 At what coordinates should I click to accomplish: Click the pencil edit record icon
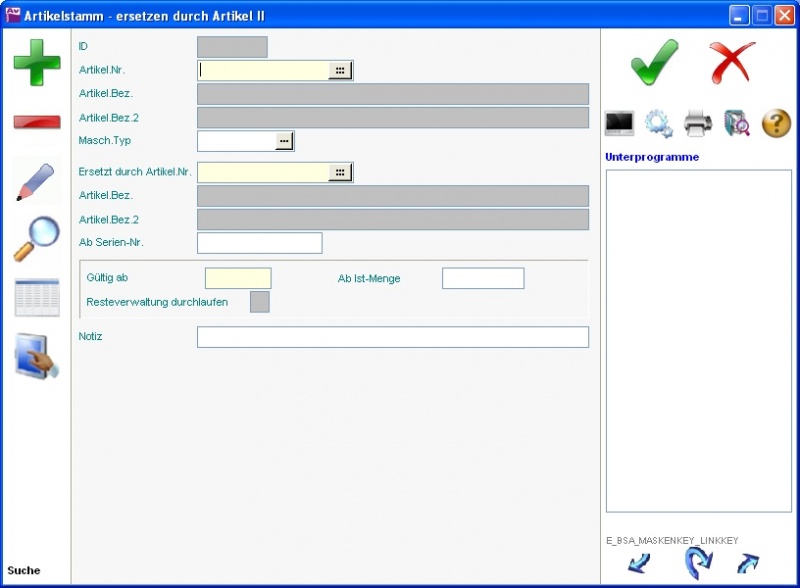(37, 180)
